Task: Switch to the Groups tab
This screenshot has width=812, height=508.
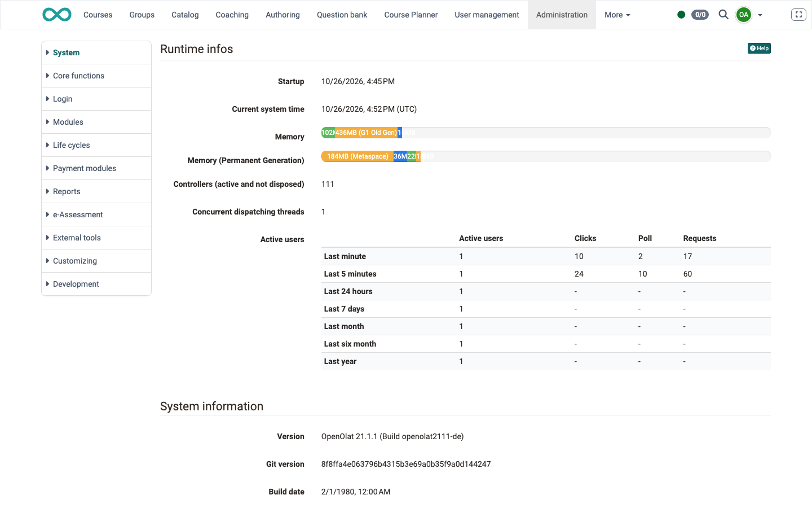Action: tap(142, 15)
